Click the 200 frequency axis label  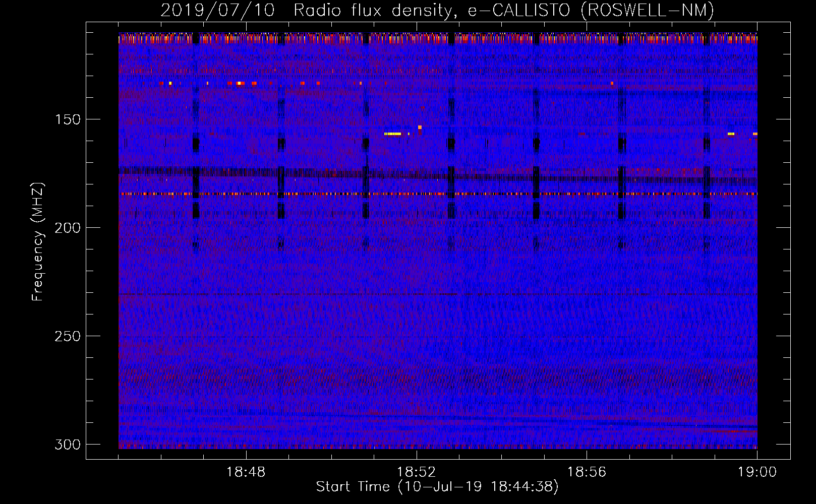click(x=67, y=228)
